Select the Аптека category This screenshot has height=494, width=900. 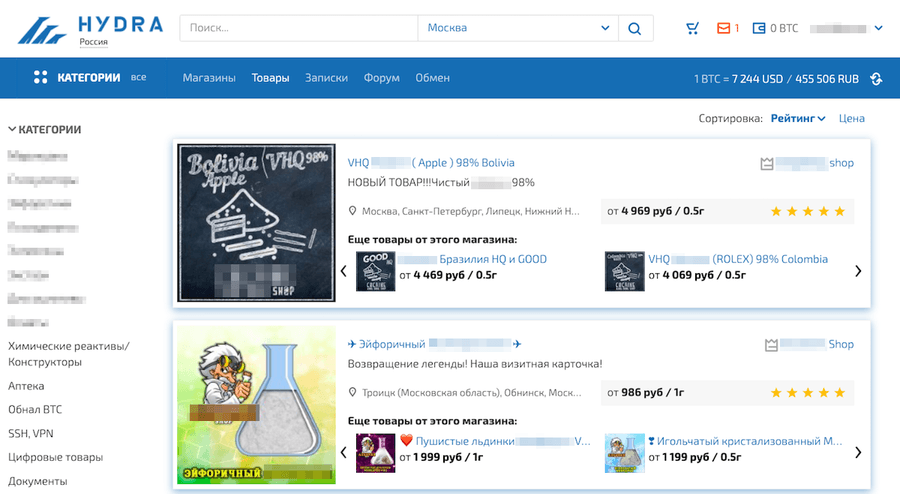26,386
